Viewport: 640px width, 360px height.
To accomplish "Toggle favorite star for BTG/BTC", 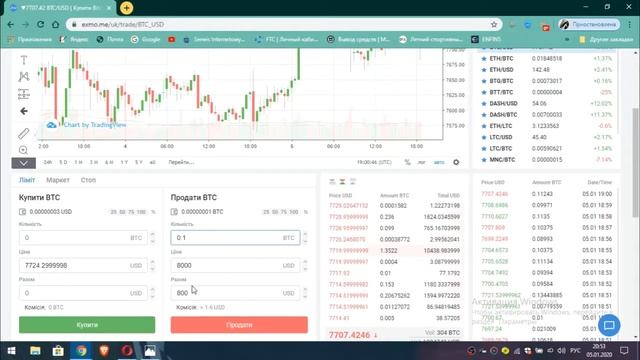I will pyautogui.click(x=484, y=81).
